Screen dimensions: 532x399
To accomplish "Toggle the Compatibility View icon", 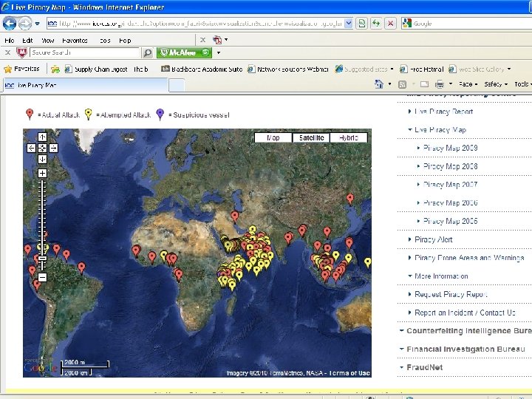I will (x=362, y=24).
